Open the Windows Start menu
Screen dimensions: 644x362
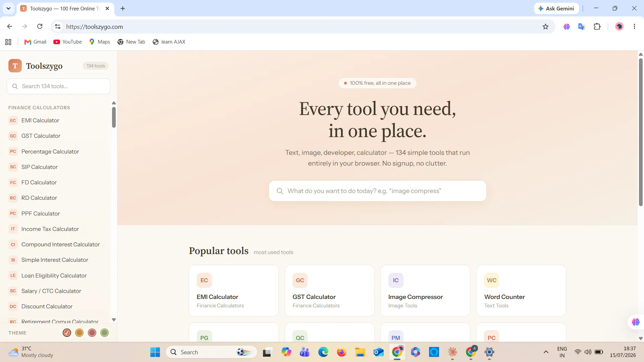(x=155, y=352)
